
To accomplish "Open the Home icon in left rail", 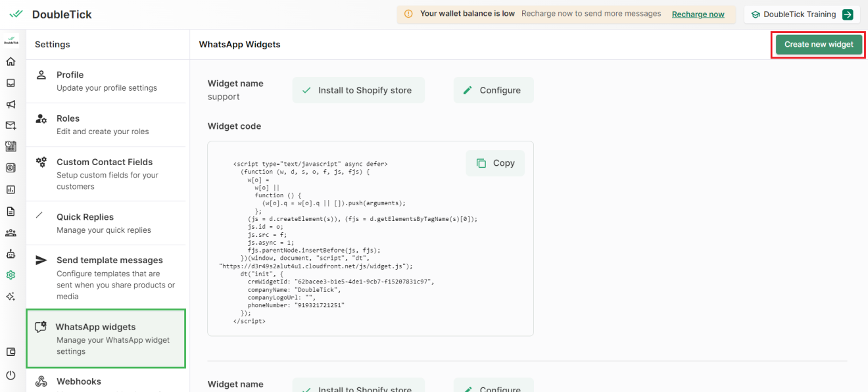I will tap(11, 61).
